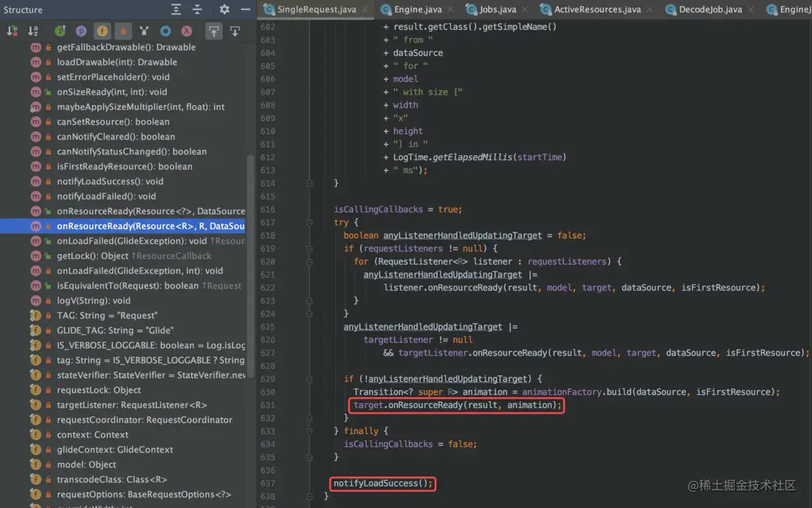This screenshot has width=812, height=508.
Task: Select field glideContext: GlideContext
Action: point(115,450)
